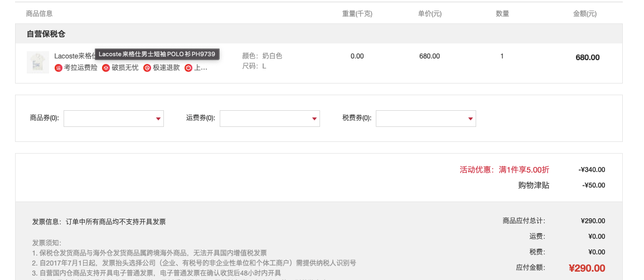Click invoice note 1 about 保税仓发货商品

[149, 253]
